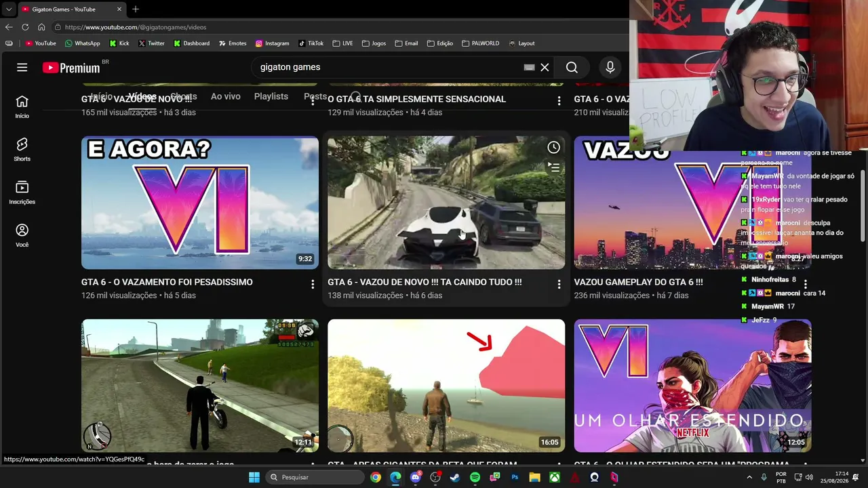This screenshot has width=868, height=488.
Task: Add the hovered video to the queue
Action: pyautogui.click(x=553, y=167)
